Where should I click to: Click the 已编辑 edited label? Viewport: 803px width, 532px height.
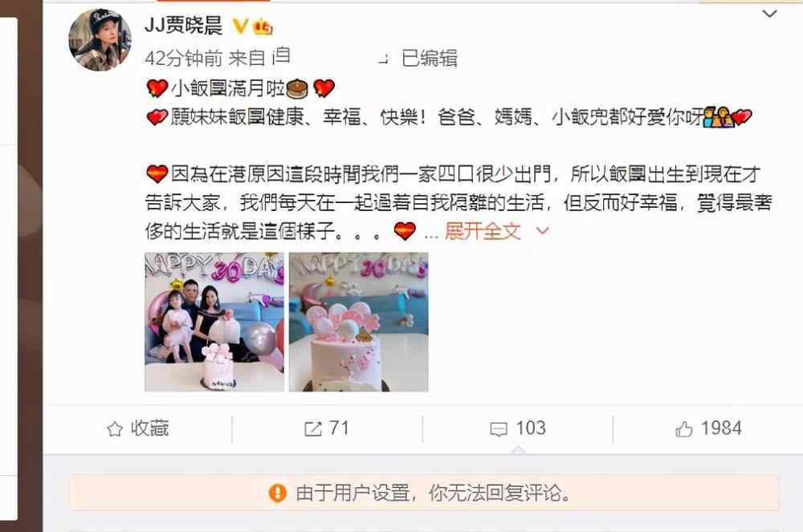(429, 59)
